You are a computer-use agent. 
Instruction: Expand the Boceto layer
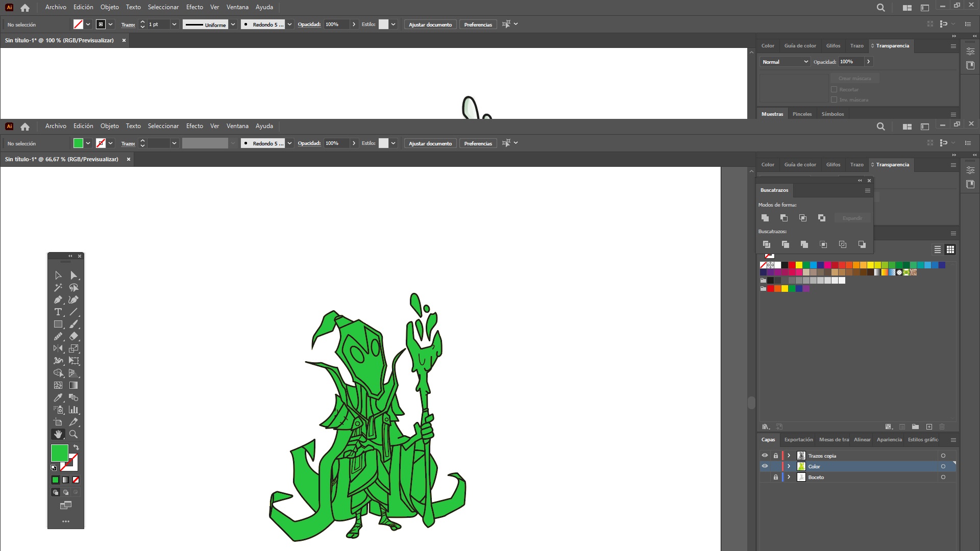[x=789, y=478]
